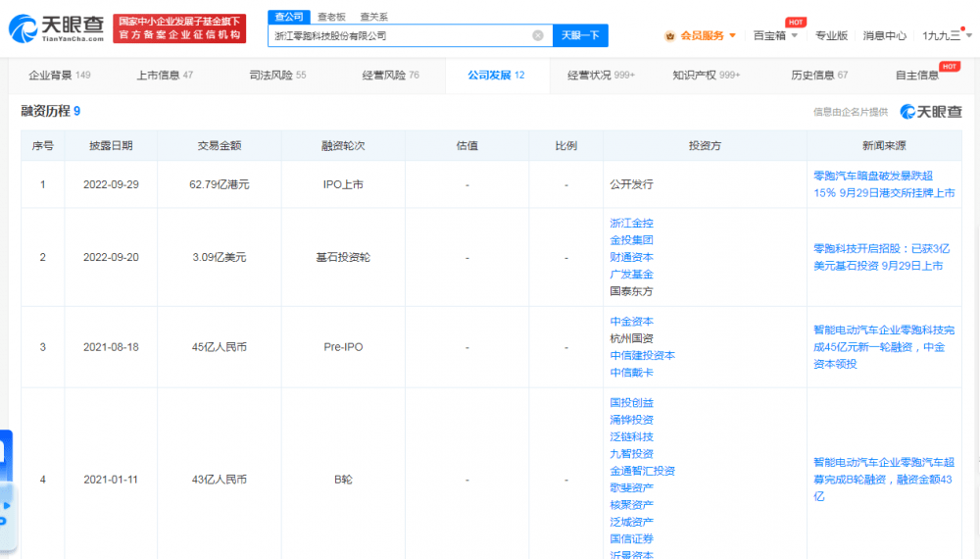
Task: Open investor 广发基金
Action: point(631,274)
